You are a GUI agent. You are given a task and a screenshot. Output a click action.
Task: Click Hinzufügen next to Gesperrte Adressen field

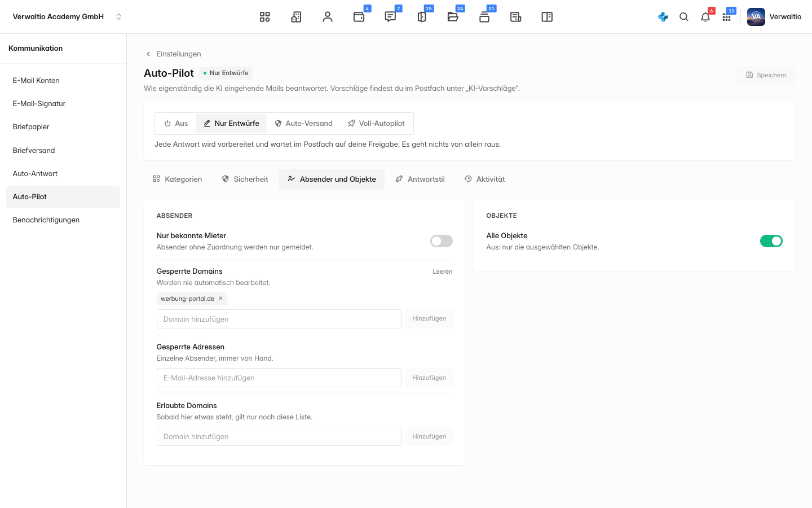coord(429,378)
